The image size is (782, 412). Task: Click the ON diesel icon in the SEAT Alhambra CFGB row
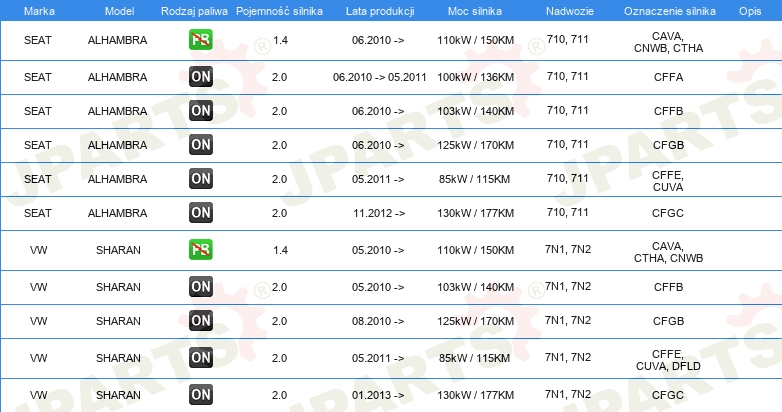click(200, 145)
